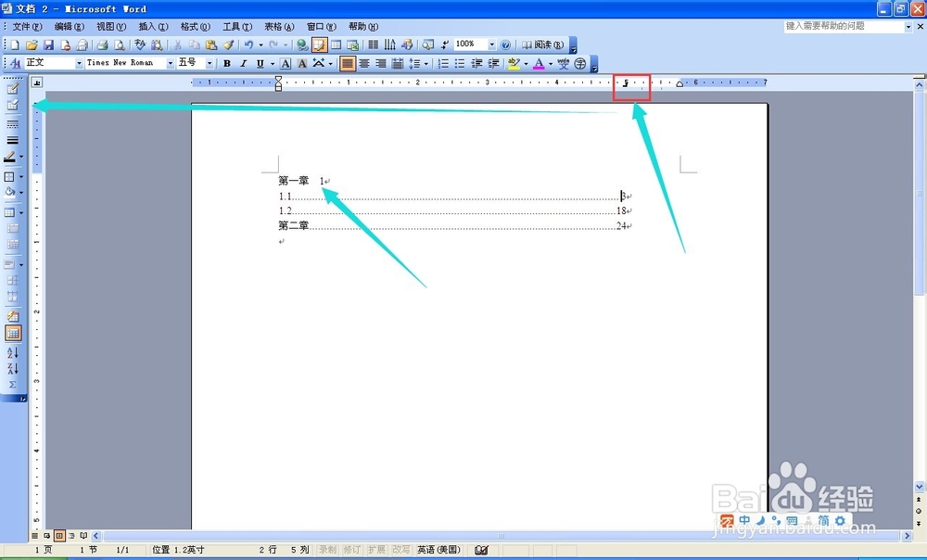The height and width of the screenshot is (560, 927).
Task: Open the 视图 View menu
Action: (111, 27)
